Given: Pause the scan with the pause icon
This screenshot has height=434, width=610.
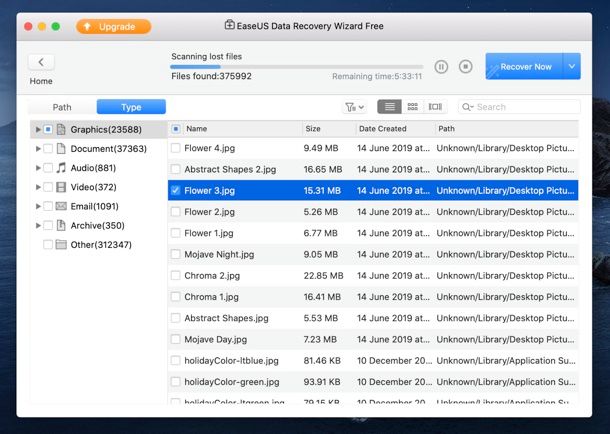Looking at the screenshot, I should [442, 66].
